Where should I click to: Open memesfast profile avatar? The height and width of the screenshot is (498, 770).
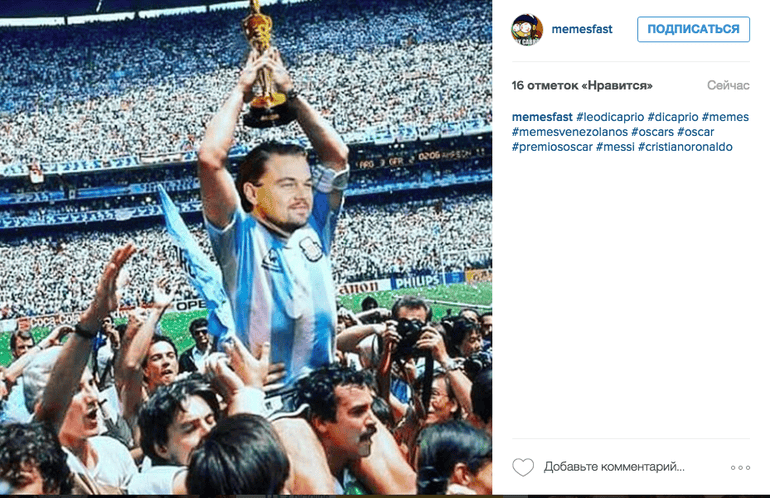coord(527,29)
